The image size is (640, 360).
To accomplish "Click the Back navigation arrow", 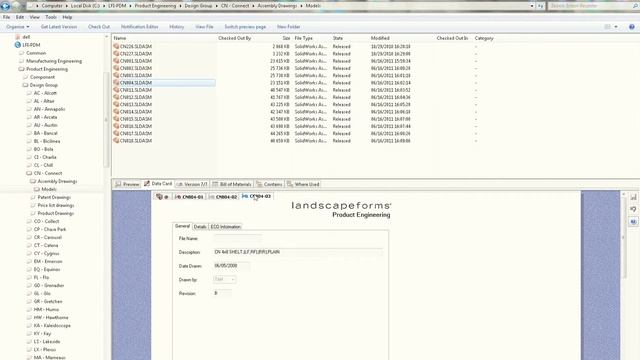I will (x=5, y=6).
